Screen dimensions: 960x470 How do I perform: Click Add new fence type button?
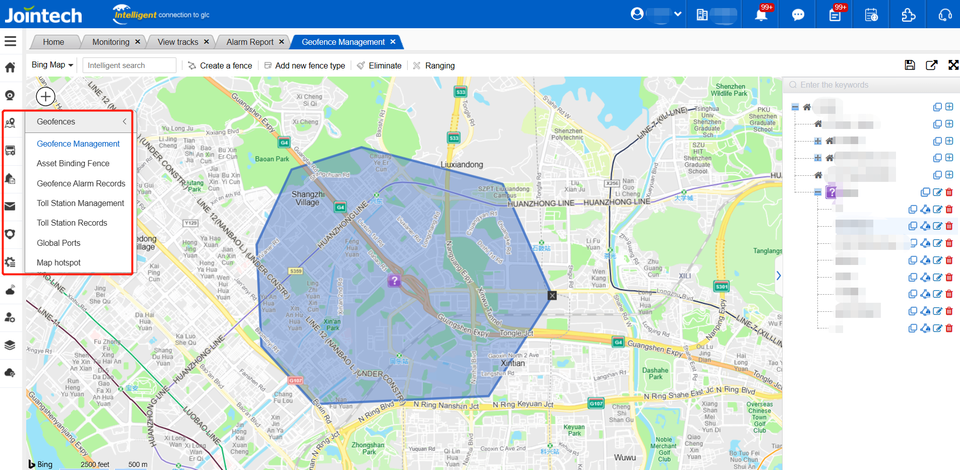click(x=304, y=65)
